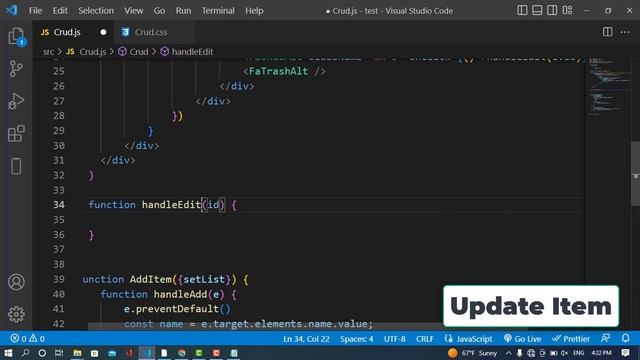The height and width of the screenshot is (360, 640).
Task: Toggle the secondary side bar visibility
Action: coord(552,10)
